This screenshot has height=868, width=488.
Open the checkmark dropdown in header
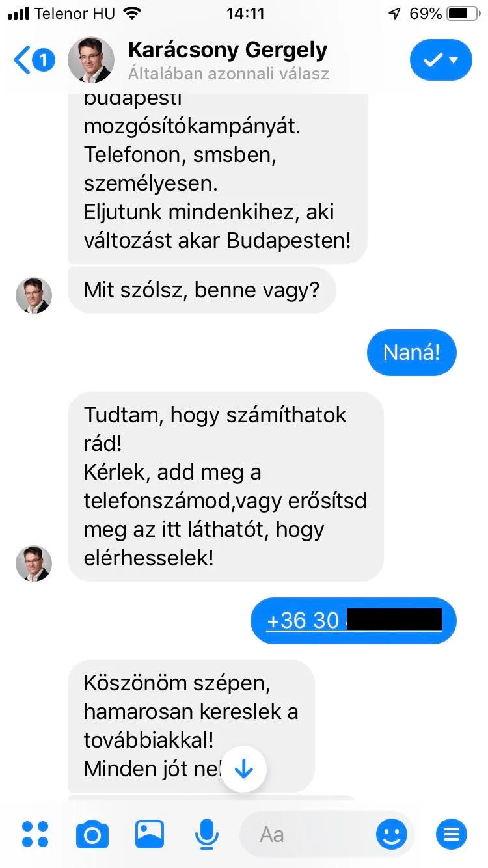[441, 60]
